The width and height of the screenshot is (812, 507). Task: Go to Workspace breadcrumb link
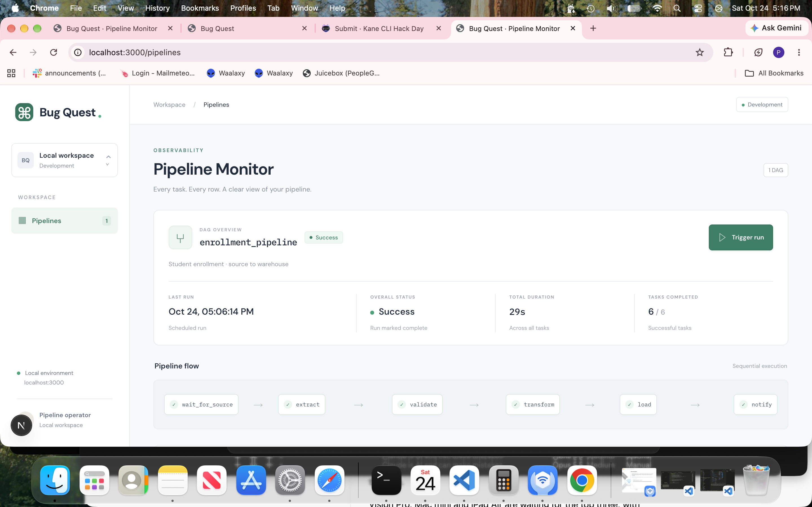coord(169,104)
